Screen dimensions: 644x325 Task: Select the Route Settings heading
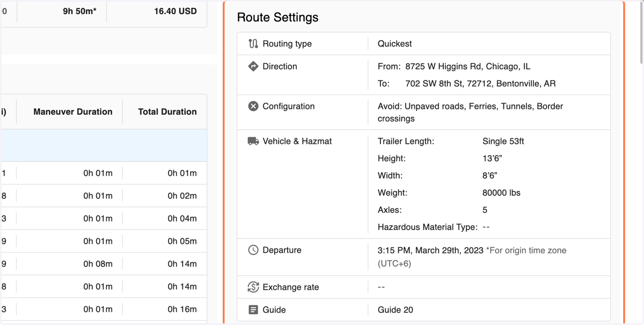(277, 17)
